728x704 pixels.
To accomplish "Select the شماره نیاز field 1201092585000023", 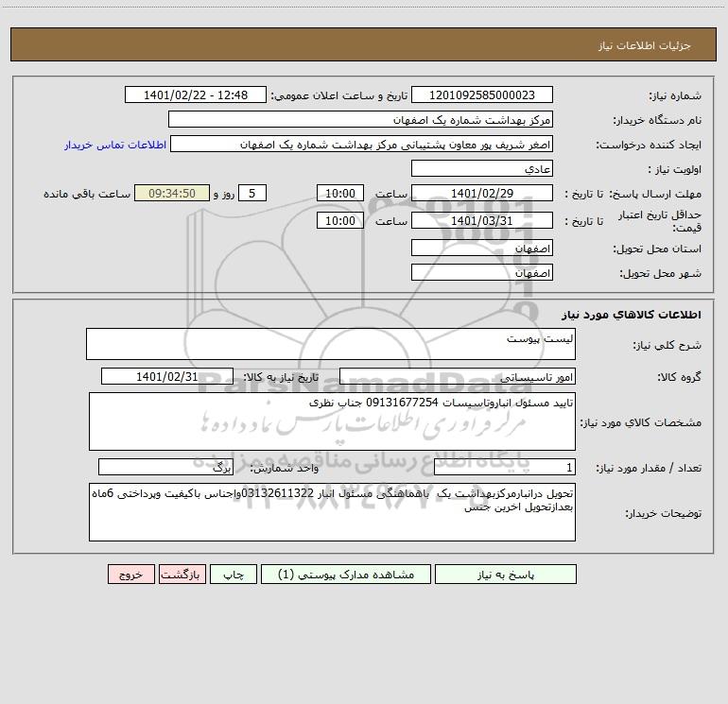I will (x=482, y=94).
